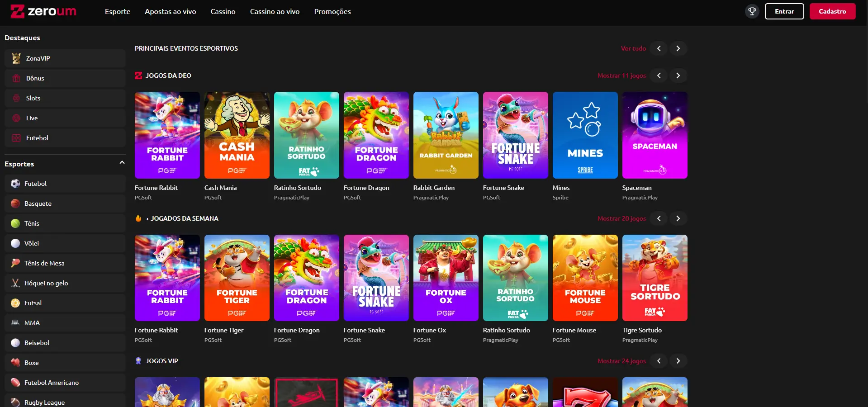Open Cassino ao vivo menu
This screenshot has height=407, width=868.
point(275,12)
